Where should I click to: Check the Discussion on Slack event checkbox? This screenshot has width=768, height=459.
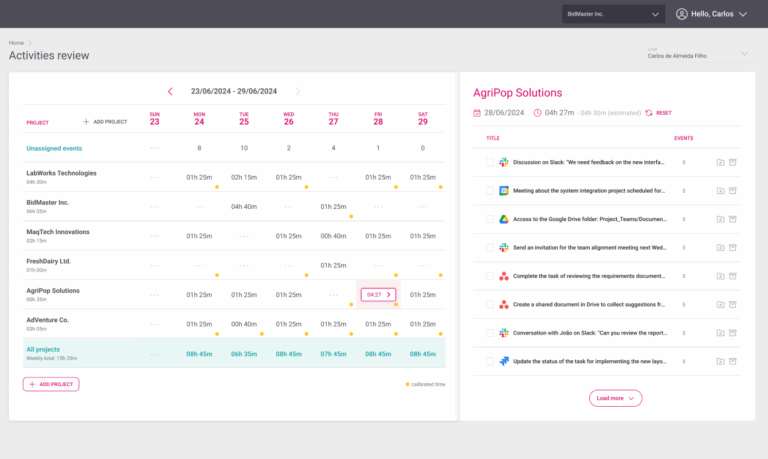click(490, 162)
